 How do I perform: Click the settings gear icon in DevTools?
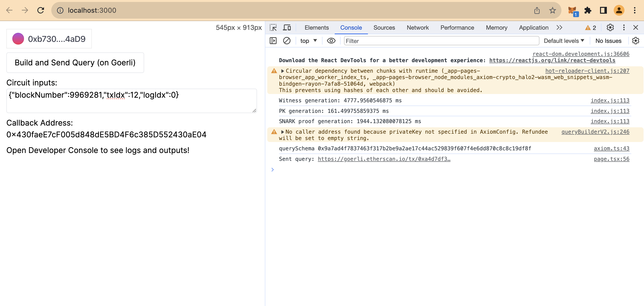(x=610, y=28)
